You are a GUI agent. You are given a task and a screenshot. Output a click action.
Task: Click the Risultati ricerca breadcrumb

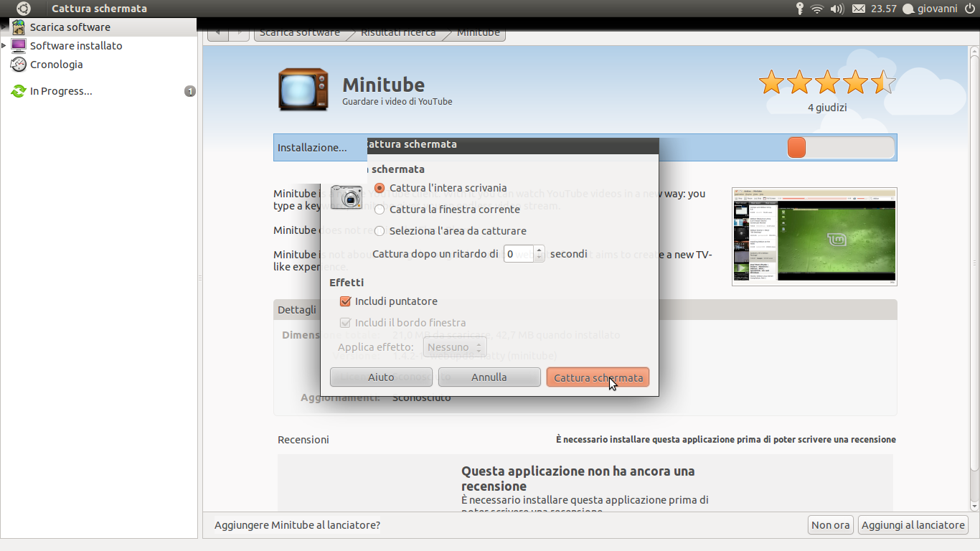[398, 33]
